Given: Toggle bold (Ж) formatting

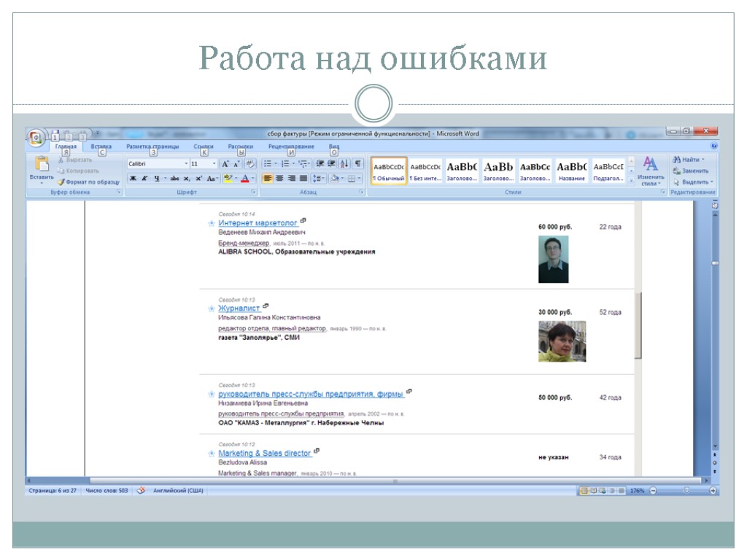Looking at the screenshot, I should pos(133,179).
